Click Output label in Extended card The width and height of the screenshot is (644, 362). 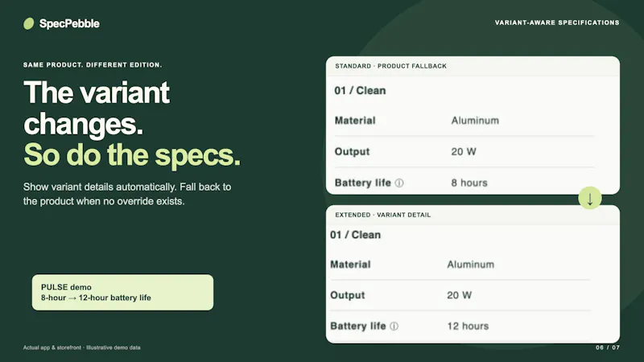[348, 295]
